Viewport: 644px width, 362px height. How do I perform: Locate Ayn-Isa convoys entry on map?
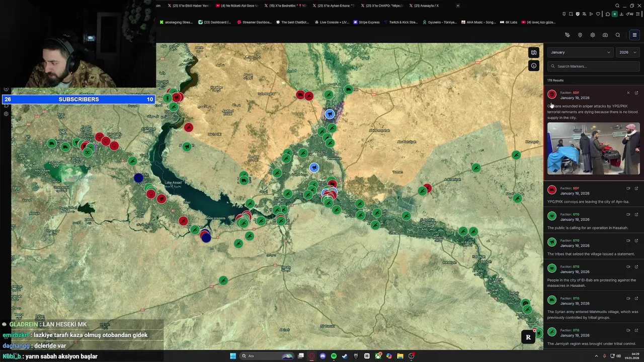(x=628, y=189)
